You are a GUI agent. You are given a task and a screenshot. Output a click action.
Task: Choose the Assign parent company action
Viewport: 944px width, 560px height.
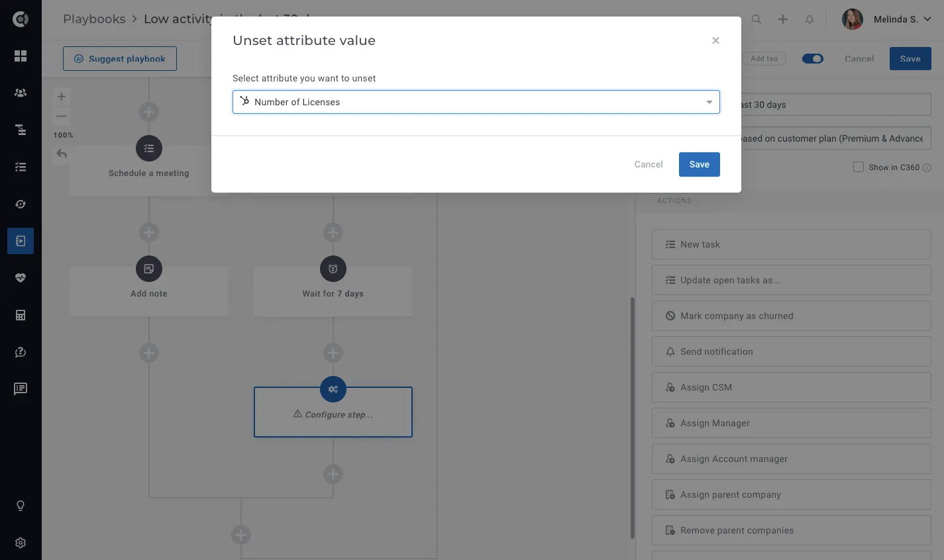(792, 494)
